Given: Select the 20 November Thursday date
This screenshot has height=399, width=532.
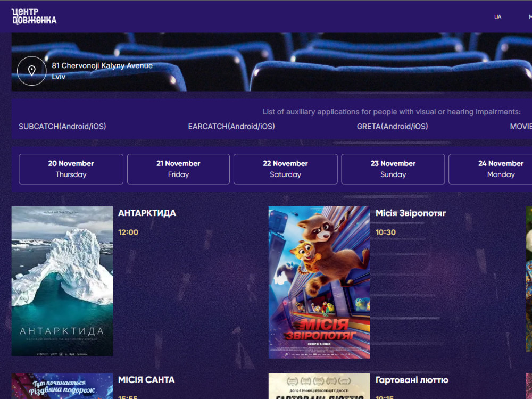Looking at the screenshot, I should (x=71, y=169).
